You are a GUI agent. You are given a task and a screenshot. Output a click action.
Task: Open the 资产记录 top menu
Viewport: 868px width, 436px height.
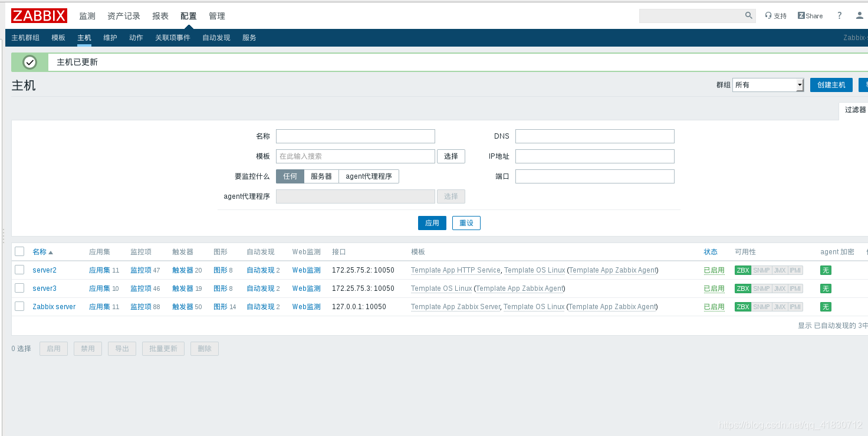[124, 16]
